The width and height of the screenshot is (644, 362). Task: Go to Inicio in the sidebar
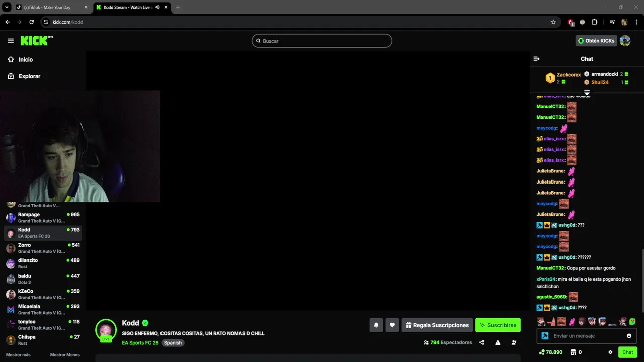coord(21,59)
